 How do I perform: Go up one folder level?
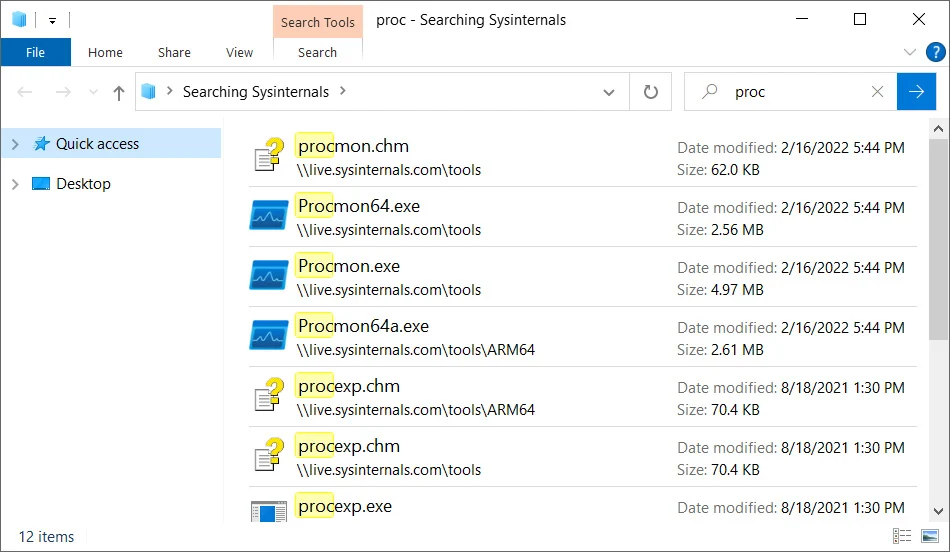(x=119, y=92)
